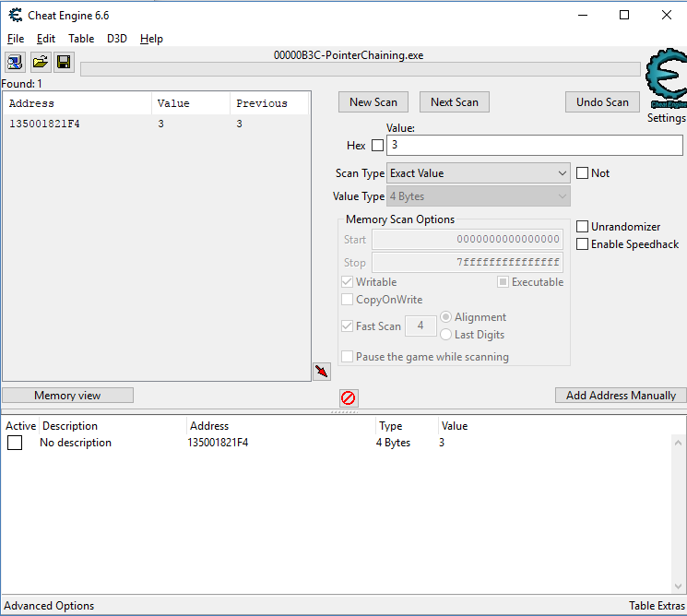Open the Table menu

click(x=81, y=39)
